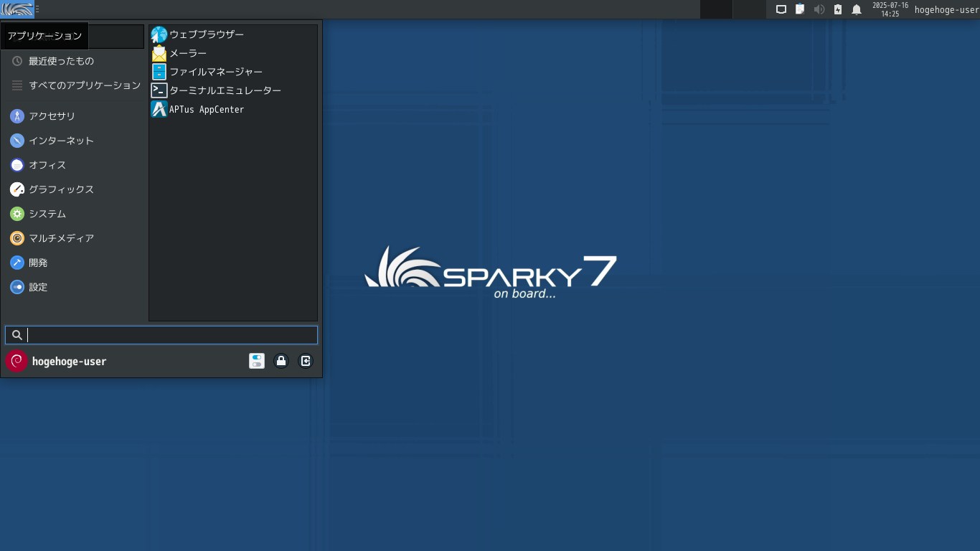Log out using the logout button

tap(306, 361)
